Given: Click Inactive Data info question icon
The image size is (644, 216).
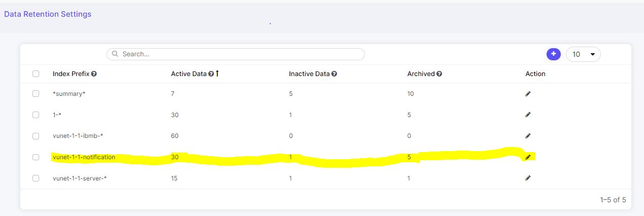Looking at the screenshot, I should [x=334, y=74].
